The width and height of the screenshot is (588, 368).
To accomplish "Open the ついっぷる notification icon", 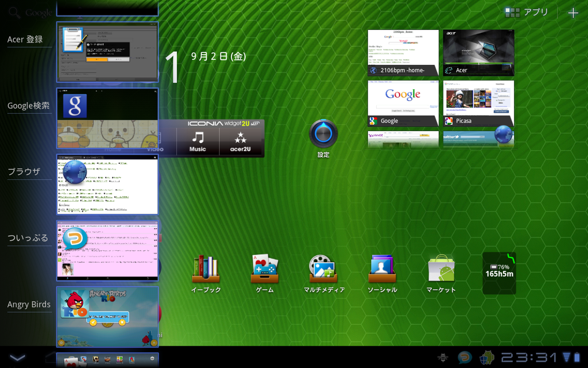I will click(465, 358).
